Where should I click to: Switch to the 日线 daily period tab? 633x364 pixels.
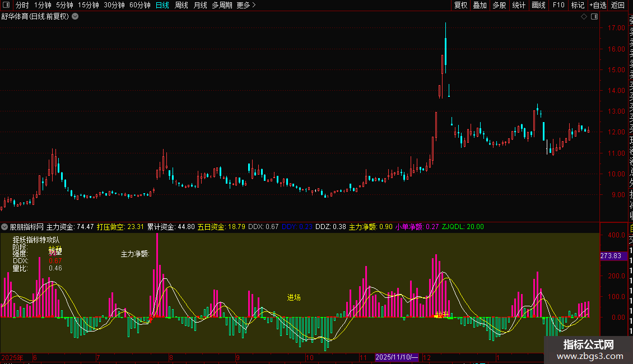pos(162,5)
